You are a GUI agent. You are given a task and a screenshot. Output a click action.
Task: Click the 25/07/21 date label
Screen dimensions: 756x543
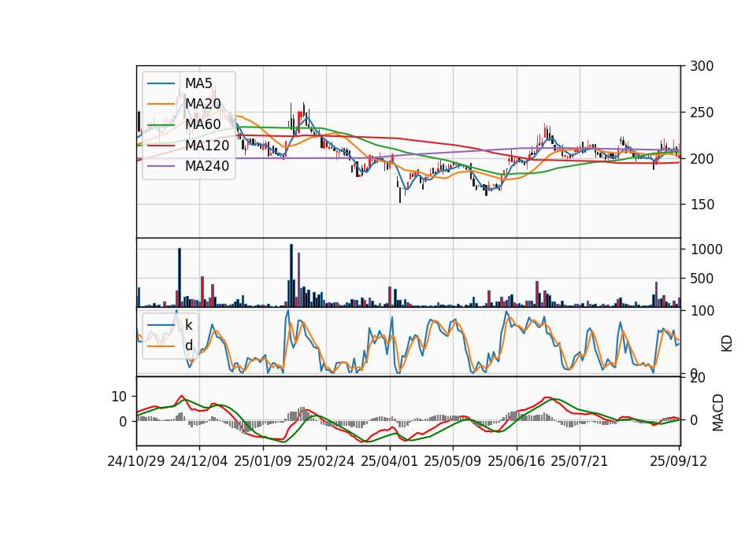[580, 461]
